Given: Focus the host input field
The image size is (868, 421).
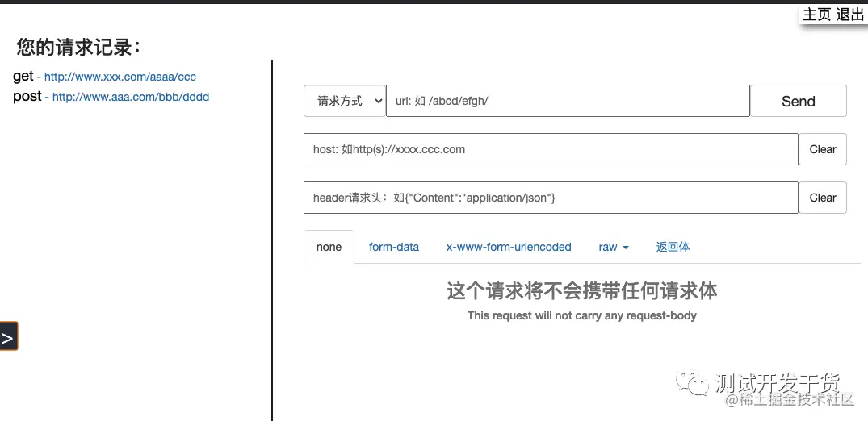Looking at the screenshot, I should click(551, 149).
